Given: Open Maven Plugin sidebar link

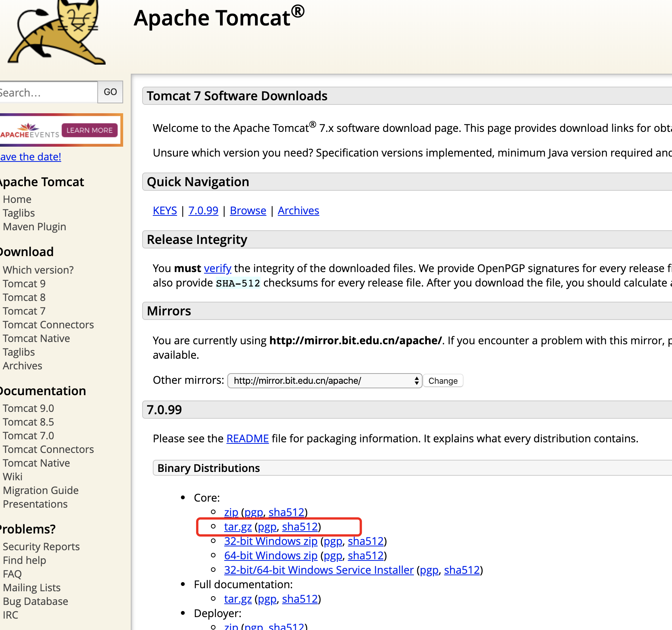Looking at the screenshot, I should click(35, 227).
